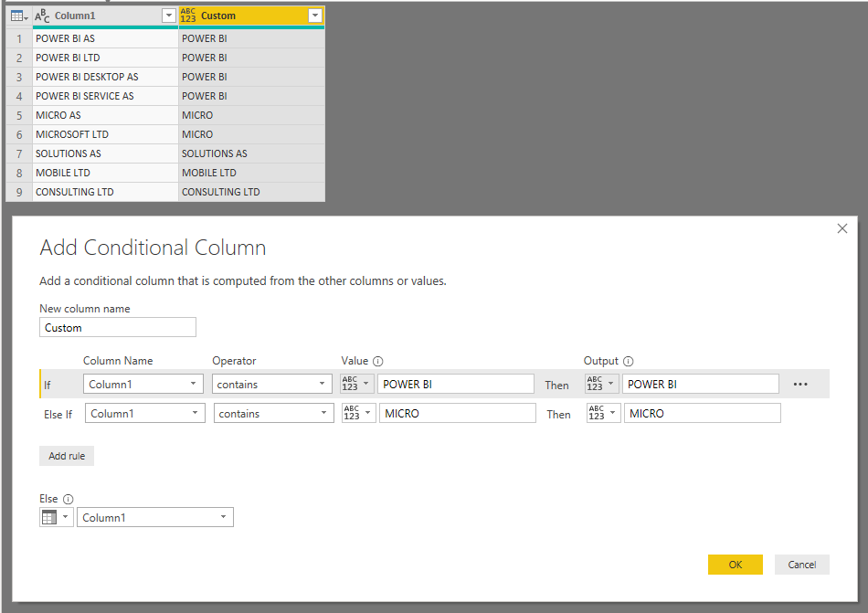Select the Custom column header
The height and width of the screenshot is (613, 868).
[x=252, y=16]
